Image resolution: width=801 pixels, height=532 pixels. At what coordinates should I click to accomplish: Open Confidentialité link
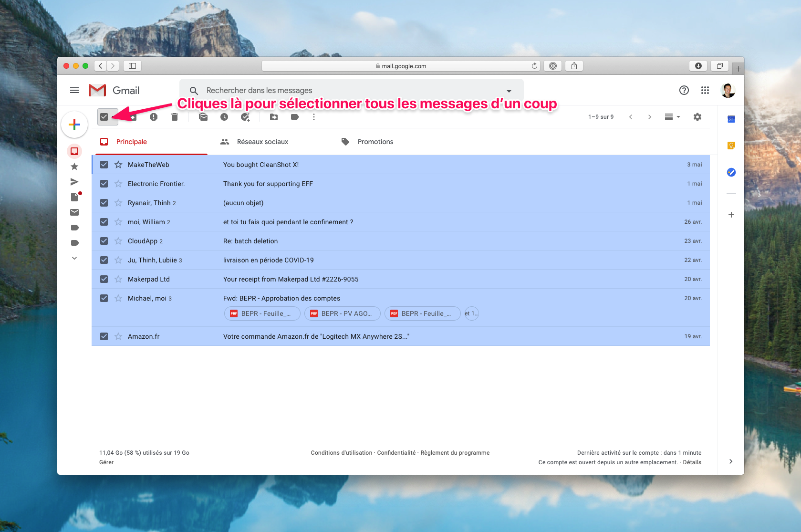pyautogui.click(x=396, y=453)
